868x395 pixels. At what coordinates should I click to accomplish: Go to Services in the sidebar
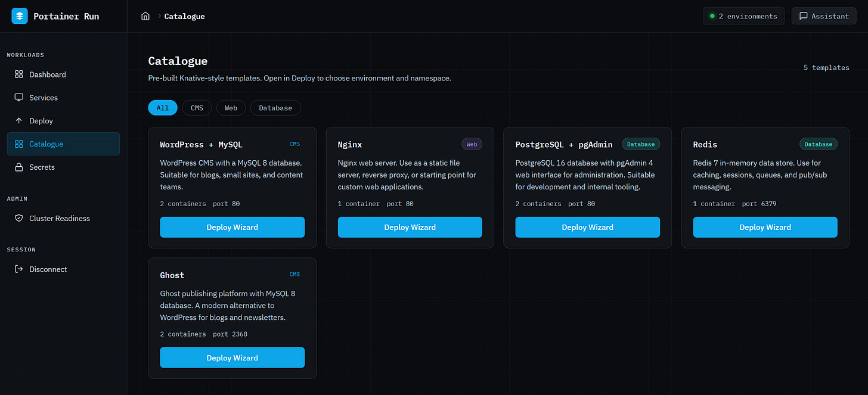coord(63,98)
